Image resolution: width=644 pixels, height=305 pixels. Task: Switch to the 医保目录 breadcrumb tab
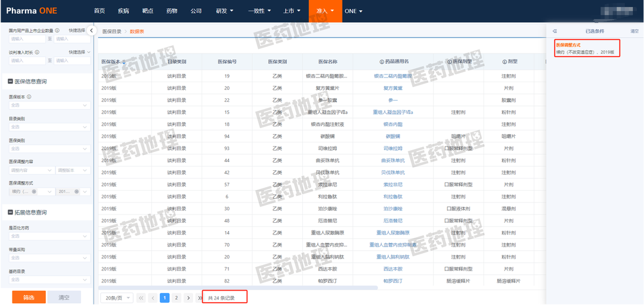112,31
